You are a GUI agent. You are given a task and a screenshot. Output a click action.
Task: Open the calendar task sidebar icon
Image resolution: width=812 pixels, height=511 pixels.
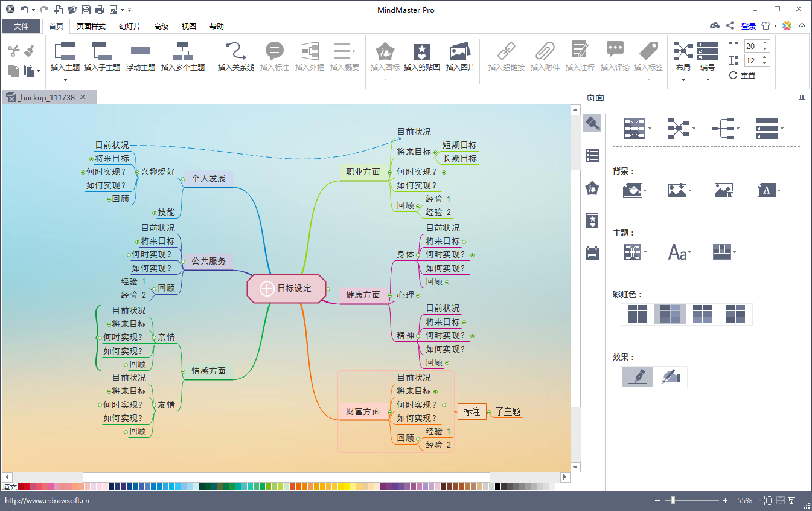tap(592, 253)
